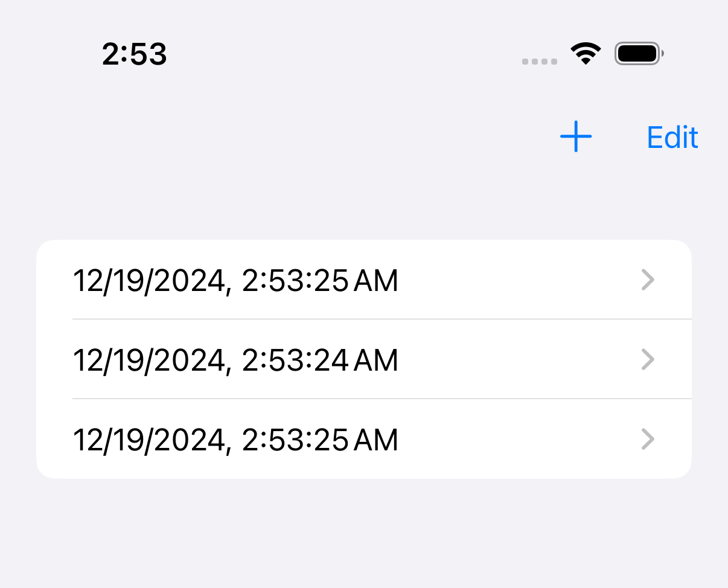728x588 pixels.
Task: Tap Edit to toggle list editing mode
Action: click(672, 137)
